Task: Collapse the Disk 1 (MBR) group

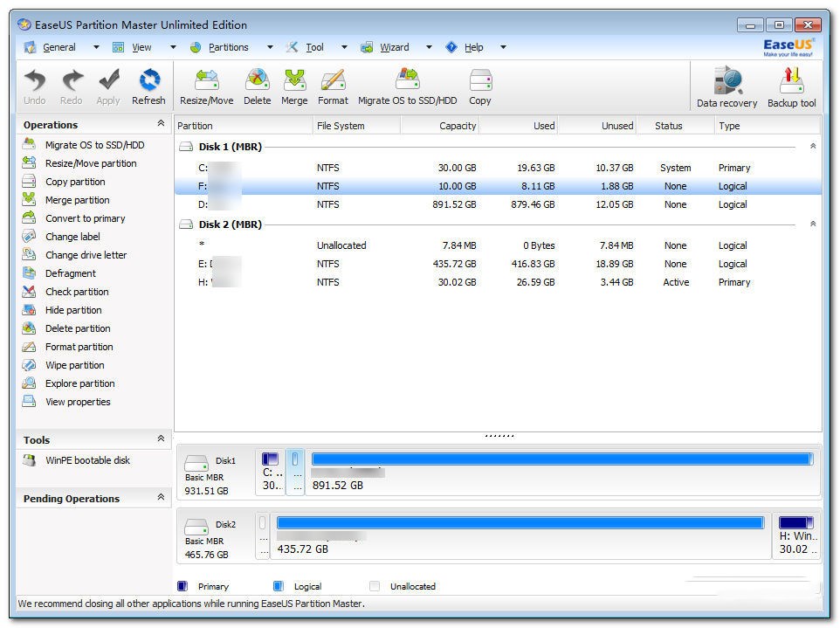Action: [x=813, y=147]
